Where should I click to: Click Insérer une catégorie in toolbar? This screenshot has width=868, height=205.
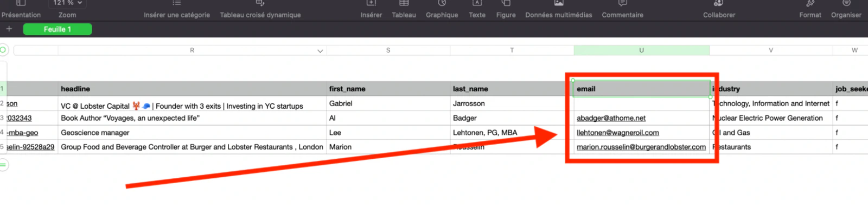pyautogui.click(x=177, y=10)
